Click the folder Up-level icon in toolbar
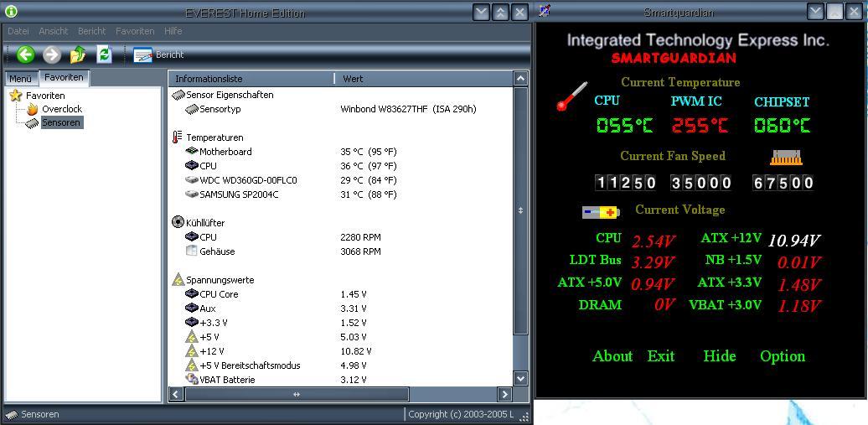The image size is (868, 425). point(78,54)
